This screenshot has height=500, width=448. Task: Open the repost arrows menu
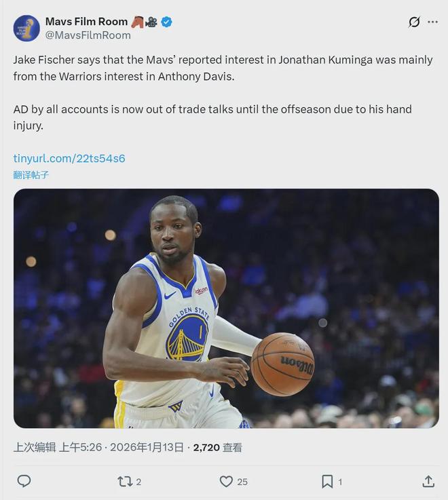point(124,481)
